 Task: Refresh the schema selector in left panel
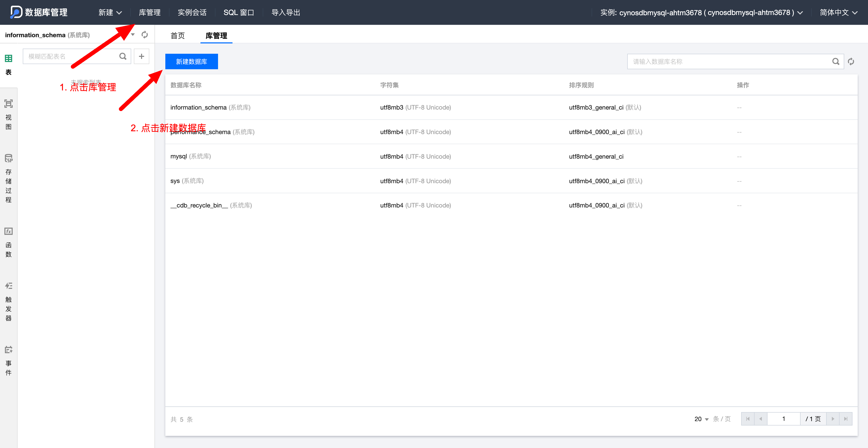click(x=145, y=35)
